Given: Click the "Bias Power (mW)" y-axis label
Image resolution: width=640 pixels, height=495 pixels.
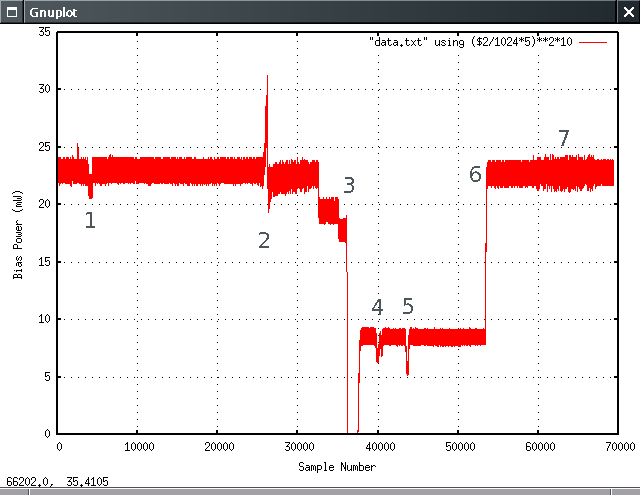Looking at the screenshot, I should pyautogui.click(x=19, y=233).
